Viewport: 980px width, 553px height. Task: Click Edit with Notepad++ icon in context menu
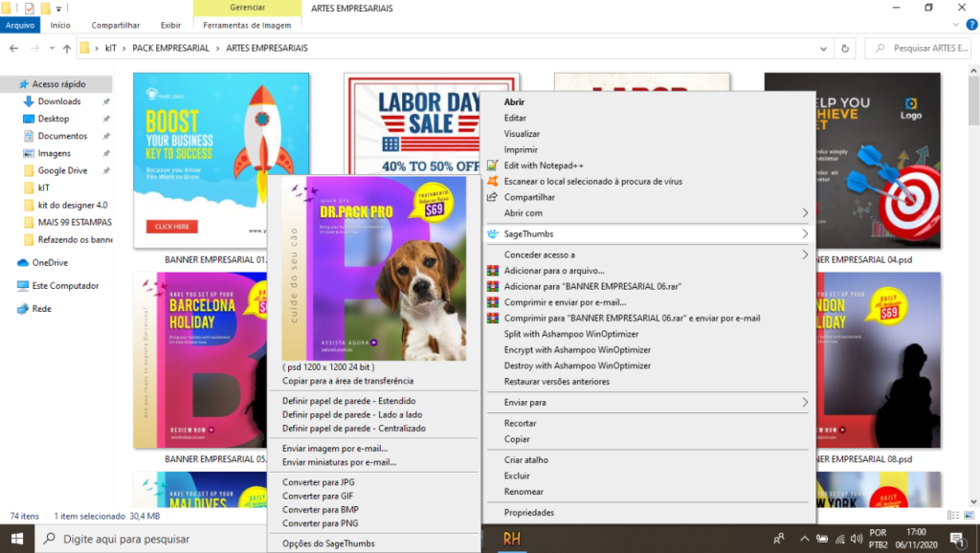tap(493, 166)
